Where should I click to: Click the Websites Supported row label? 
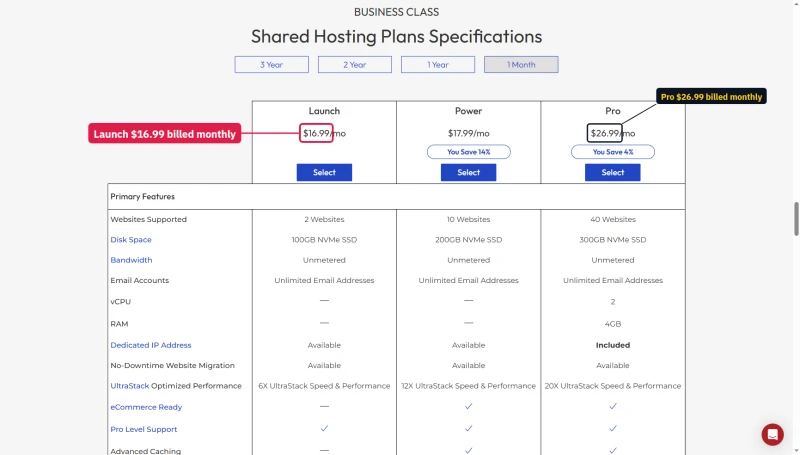point(148,219)
